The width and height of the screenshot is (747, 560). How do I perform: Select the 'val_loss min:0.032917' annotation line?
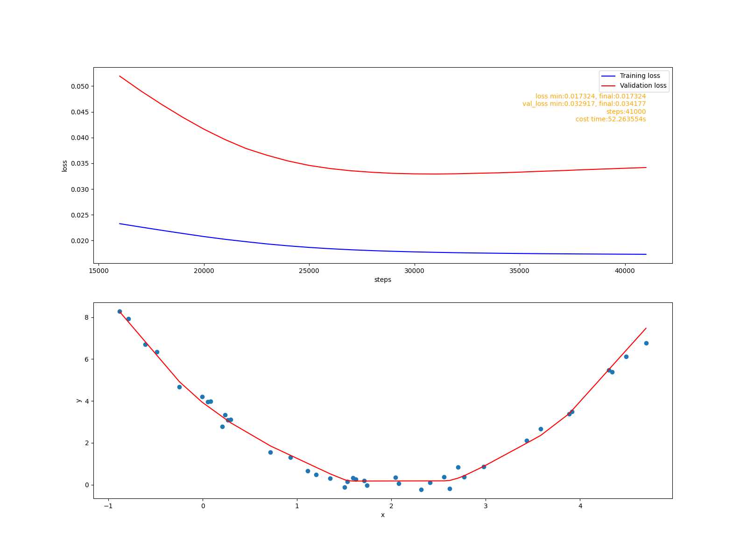(584, 104)
